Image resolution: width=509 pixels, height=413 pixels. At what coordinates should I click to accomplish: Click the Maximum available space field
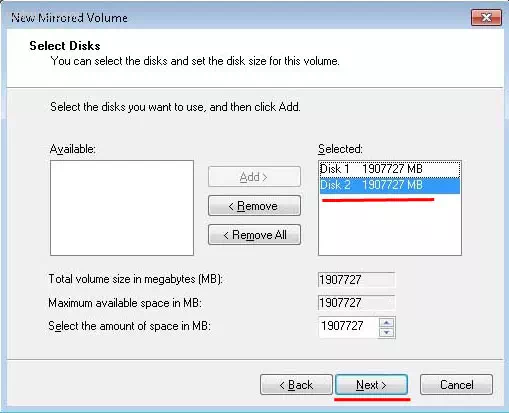356,303
